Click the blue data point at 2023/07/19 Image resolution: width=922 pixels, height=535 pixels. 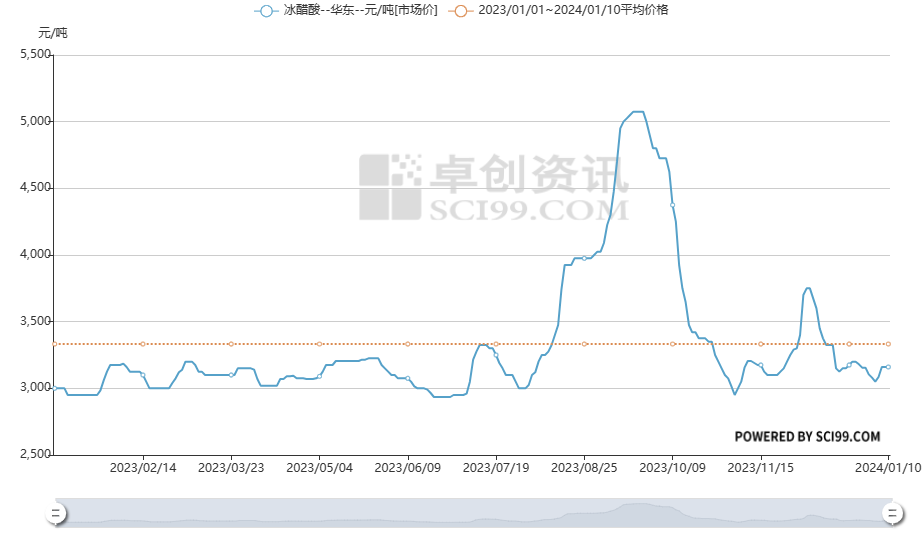pos(496,355)
